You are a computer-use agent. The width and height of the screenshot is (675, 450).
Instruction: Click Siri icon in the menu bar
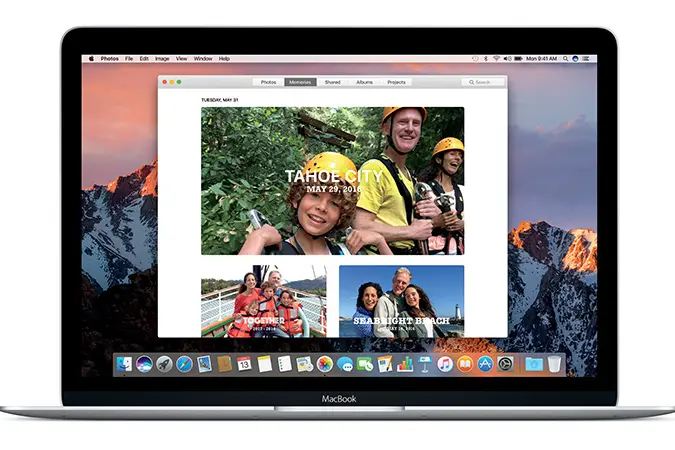(x=575, y=59)
